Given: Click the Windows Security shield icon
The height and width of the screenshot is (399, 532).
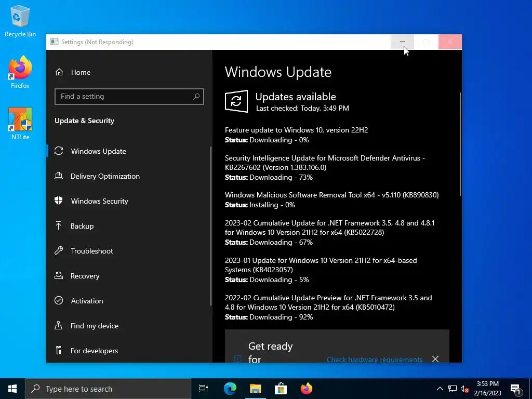Looking at the screenshot, I should click(x=59, y=201).
